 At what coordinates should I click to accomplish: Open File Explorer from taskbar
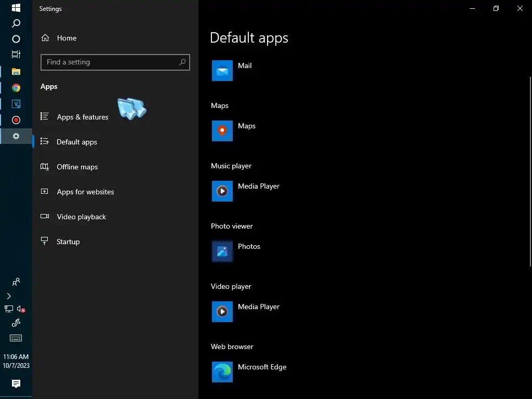(x=16, y=72)
